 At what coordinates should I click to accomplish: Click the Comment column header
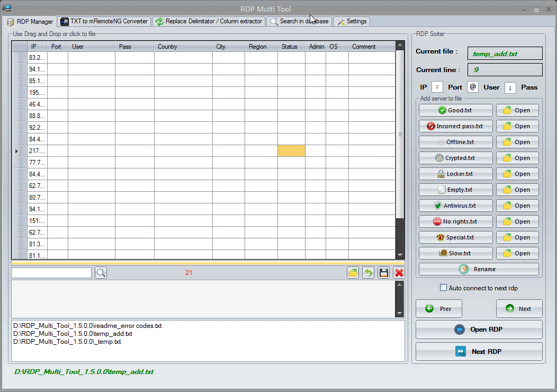[x=372, y=47]
